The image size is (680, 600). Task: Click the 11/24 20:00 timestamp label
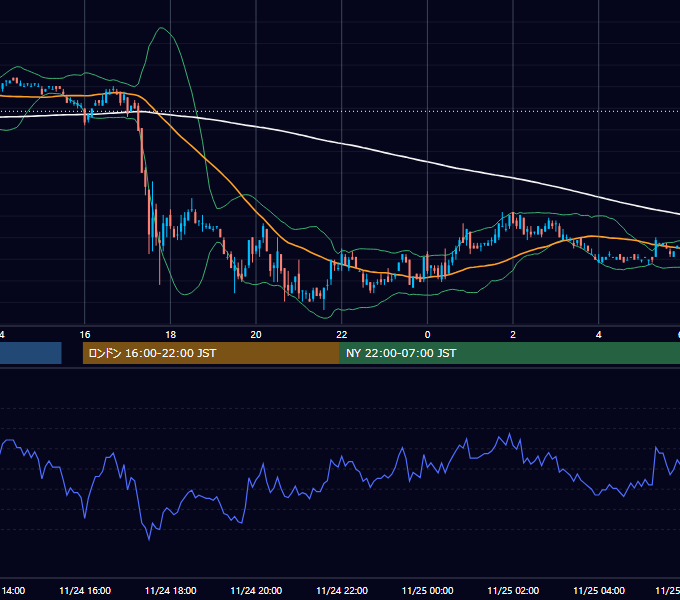pyautogui.click(x=256, y=590)
